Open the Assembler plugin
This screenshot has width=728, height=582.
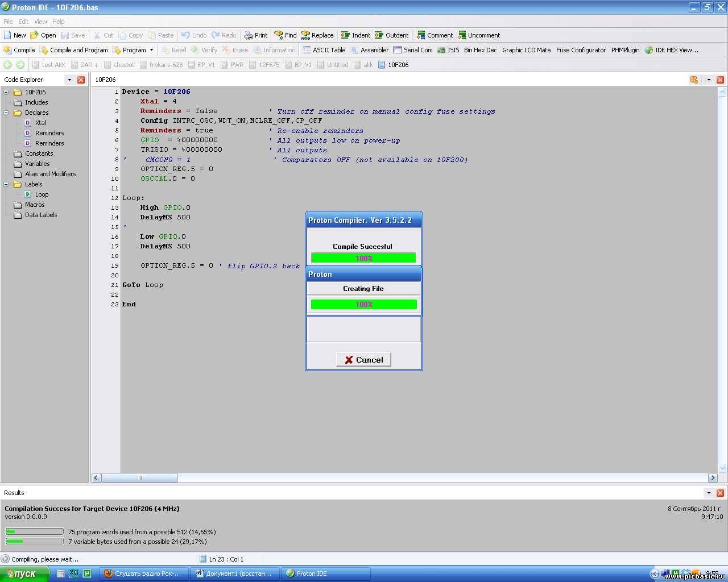(x=370, y=50)
